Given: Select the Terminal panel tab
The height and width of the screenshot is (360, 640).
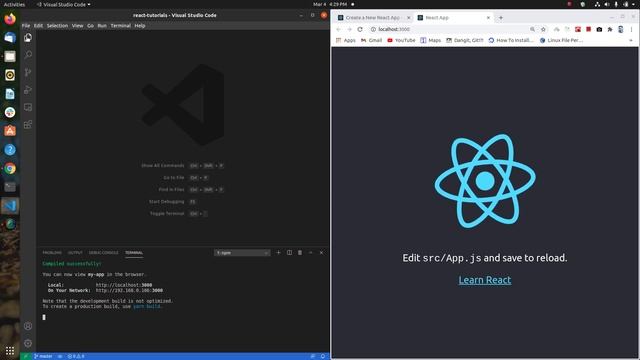Looking at the screenshot, I should pos(134,253).
